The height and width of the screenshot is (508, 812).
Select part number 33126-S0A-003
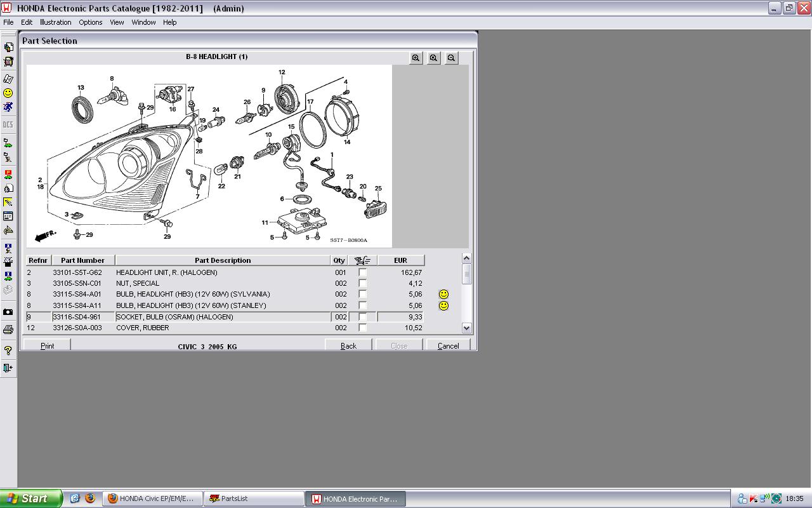[x=77, y=328]
